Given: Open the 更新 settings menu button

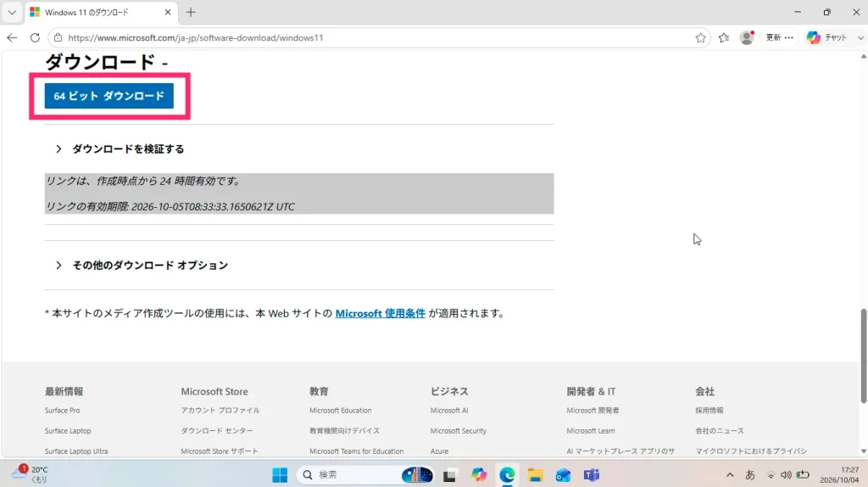Looking at the screenshot, I should coord(780,37).
